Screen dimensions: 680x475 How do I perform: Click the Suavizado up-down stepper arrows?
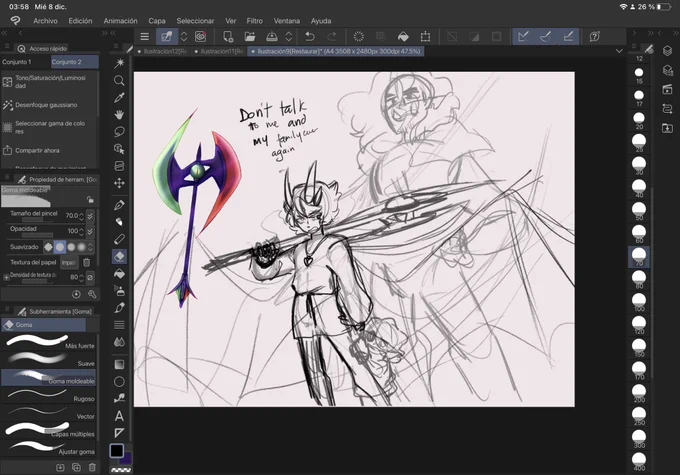(x=90, y=247)
